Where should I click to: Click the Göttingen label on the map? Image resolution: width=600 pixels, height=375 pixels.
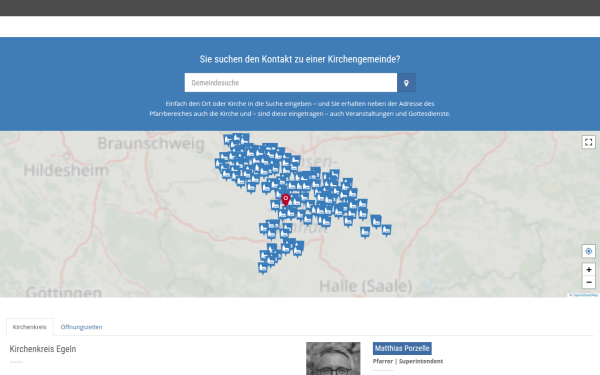coord(64,292)
